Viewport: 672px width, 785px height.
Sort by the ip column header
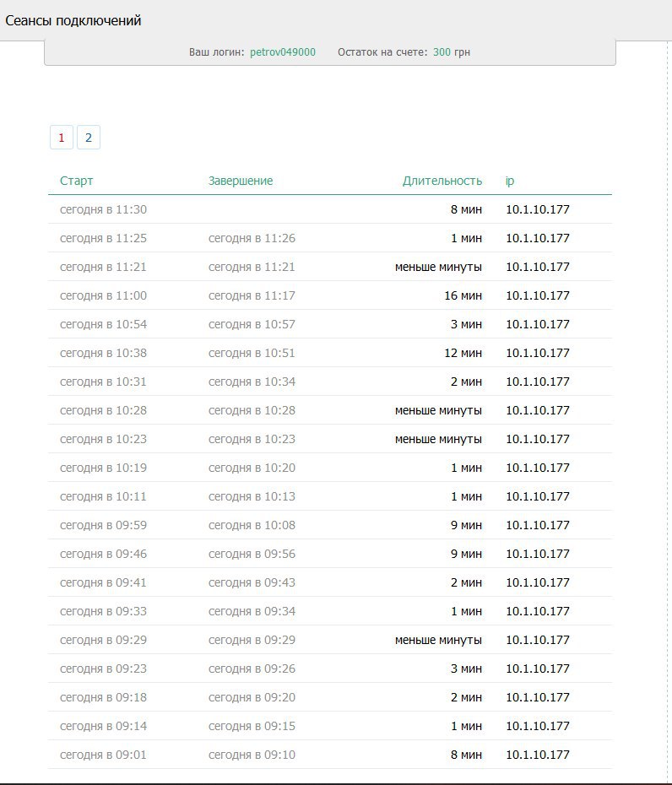click(x=510, y=181)
